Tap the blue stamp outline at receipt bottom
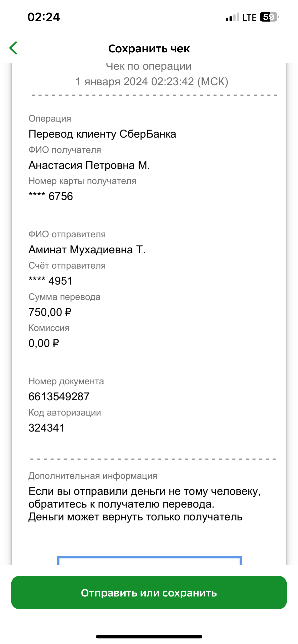 (x=149, y=560)
